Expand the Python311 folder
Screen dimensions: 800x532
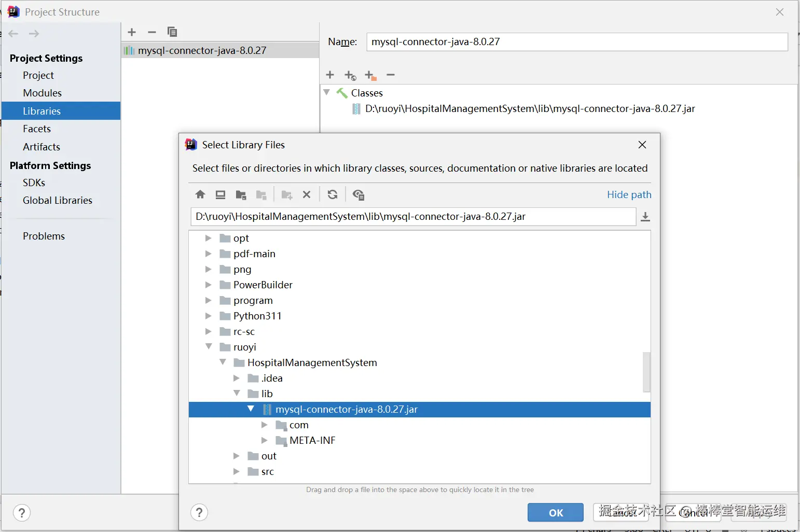point(208,316)
